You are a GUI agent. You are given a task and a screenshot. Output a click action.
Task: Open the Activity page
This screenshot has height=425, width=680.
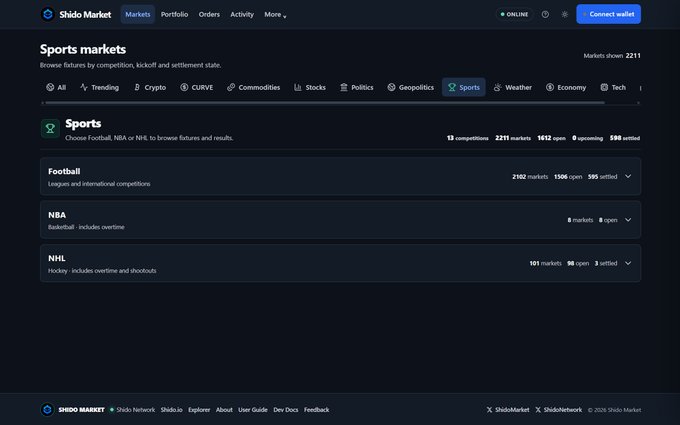(242, 14)
